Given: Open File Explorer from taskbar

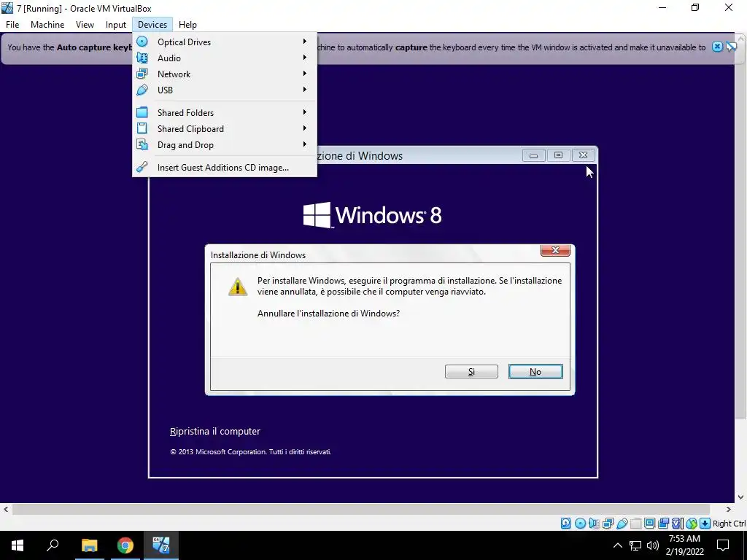Looking at the screenshot, I should tap(89, 545).
